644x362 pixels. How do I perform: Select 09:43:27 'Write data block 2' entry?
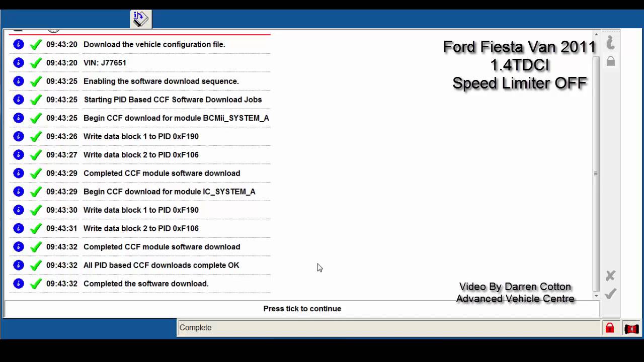coord(140,155)
